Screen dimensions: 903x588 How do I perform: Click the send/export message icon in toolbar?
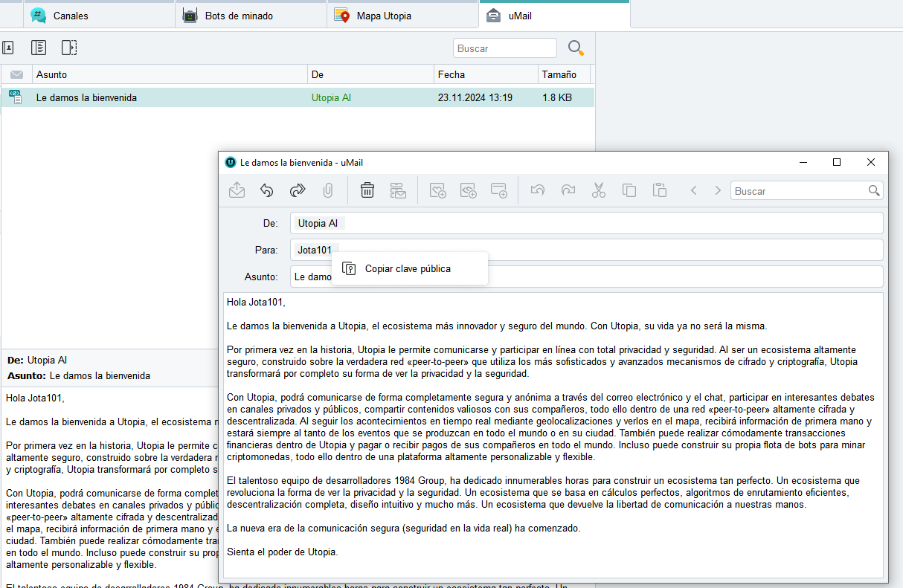[237, 190]
